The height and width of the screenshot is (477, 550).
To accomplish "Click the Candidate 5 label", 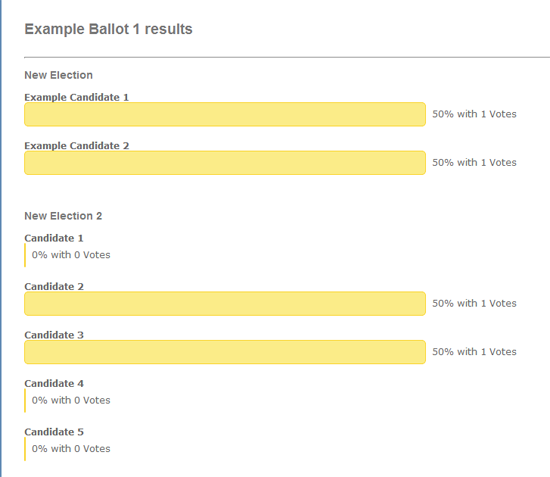I will [54, 432].
